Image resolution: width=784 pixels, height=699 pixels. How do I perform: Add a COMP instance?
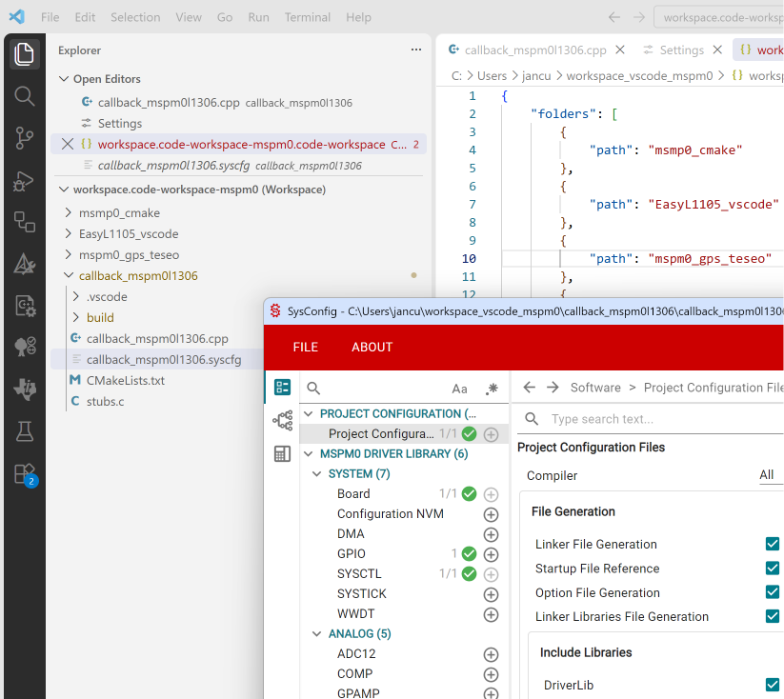coord(491,674)
